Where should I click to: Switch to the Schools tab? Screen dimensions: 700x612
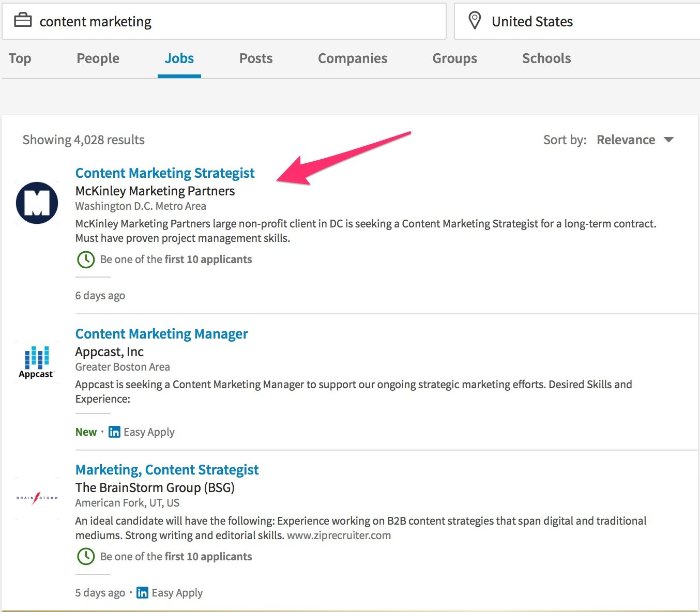(x=546, y=58)
